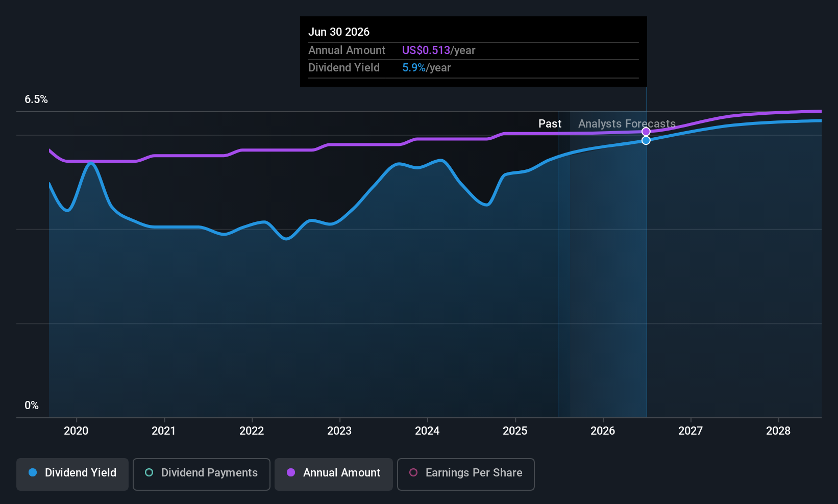Click the blue Dividend Yield legend dot
Screen dimensions: 838x504
point(33,472)
